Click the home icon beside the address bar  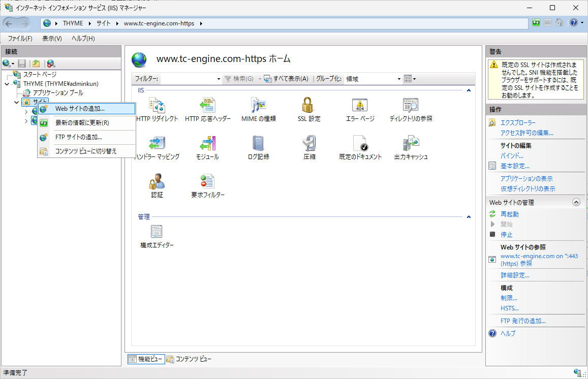click(x=559, y=23)
